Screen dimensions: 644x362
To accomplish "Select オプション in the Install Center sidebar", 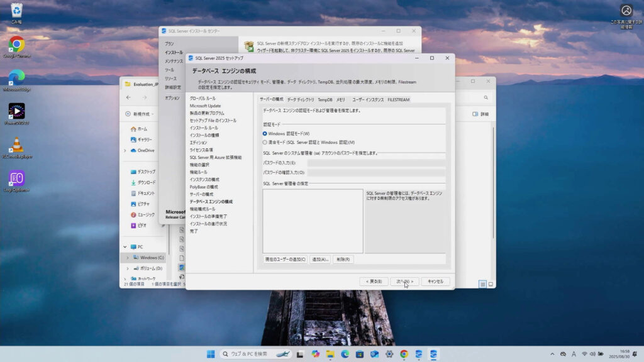I will click(172, 98).
